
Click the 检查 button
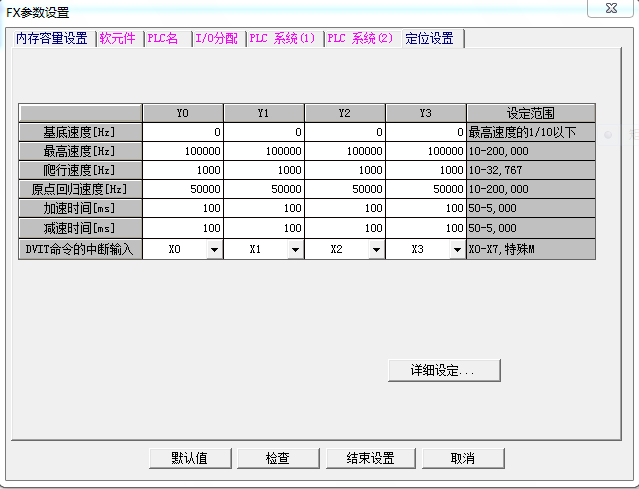click(277, 458)
